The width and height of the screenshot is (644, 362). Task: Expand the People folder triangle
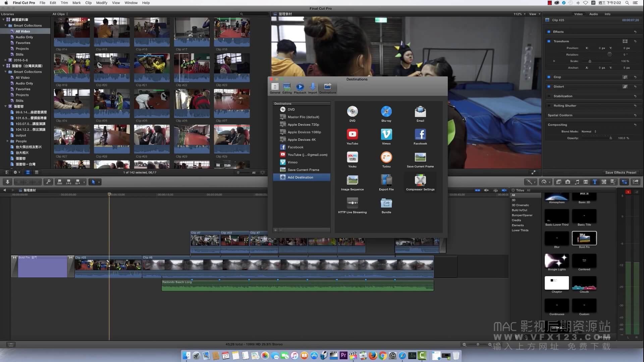7,141
